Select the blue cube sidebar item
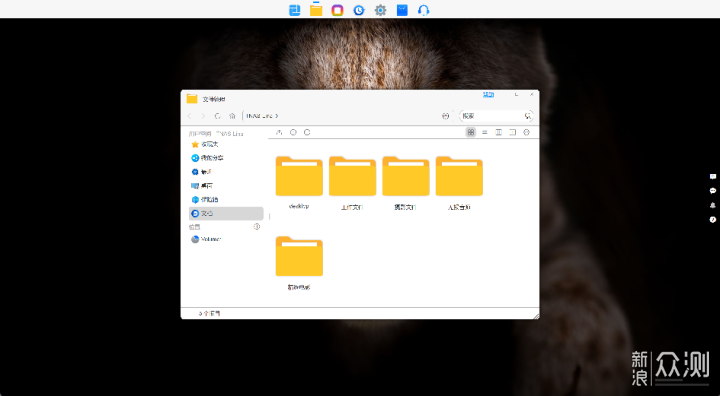This screenshot has width=720, height=396. click(x=226, y=199)
